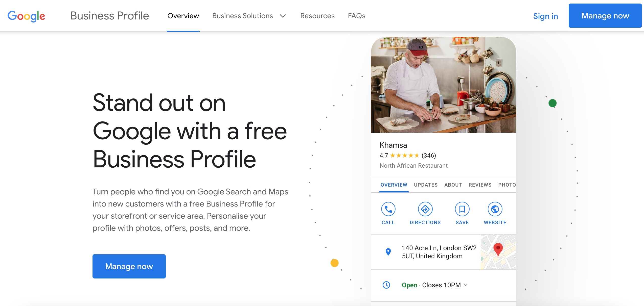Screen dimensions: 644x306
Task: Click the clock hours icon
Action: click(386, 285)
